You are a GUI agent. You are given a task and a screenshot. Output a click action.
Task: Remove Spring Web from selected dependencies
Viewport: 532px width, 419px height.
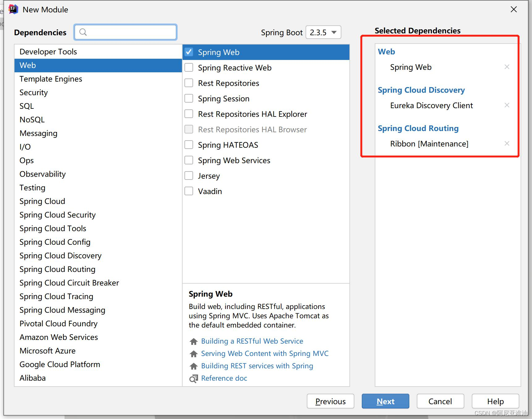(507, 67)
